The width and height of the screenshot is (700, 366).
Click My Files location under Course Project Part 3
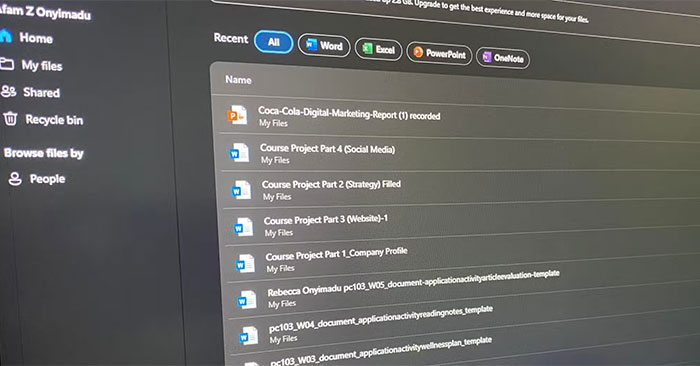(x=279, y=233)
